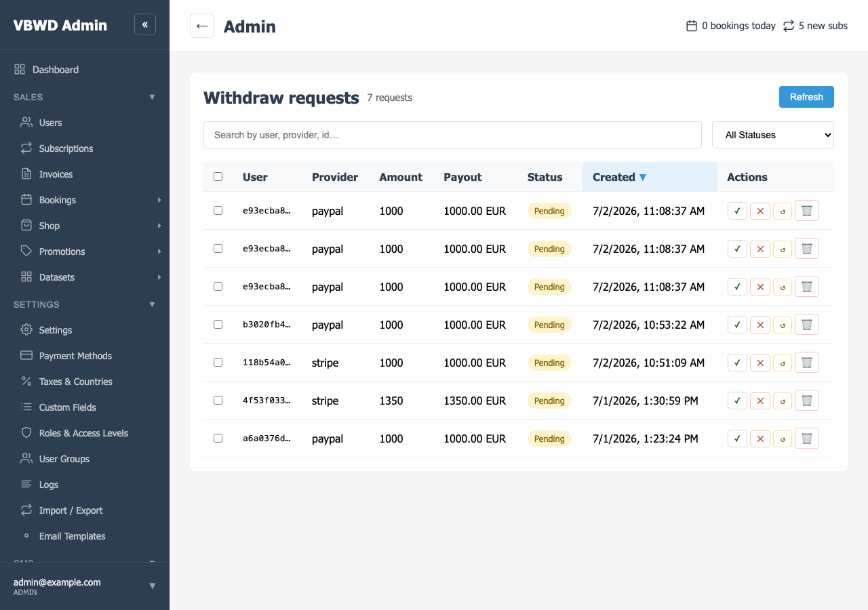
Task: Toggle the select-all checkbox in table header
Action: point(218,177)
